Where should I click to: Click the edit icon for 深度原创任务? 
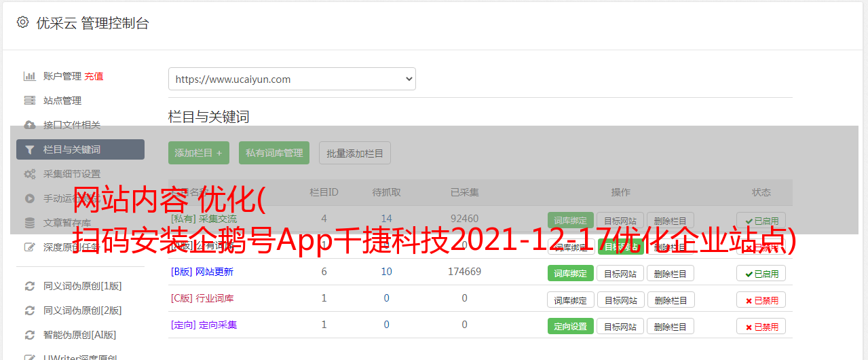pos(29,247)
